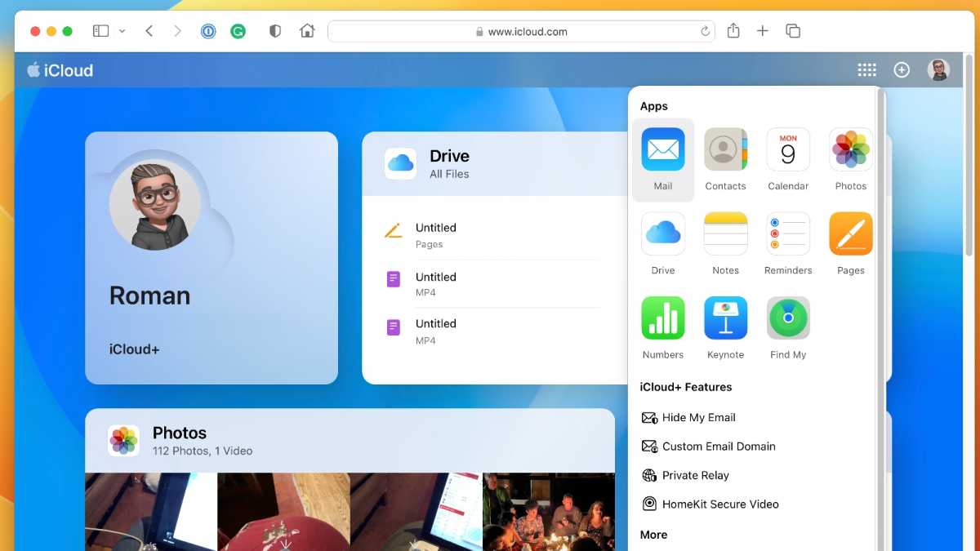Toggle the Safari sidebar button
This screenshot has width=980, height=551.
(x=100, y=31)
